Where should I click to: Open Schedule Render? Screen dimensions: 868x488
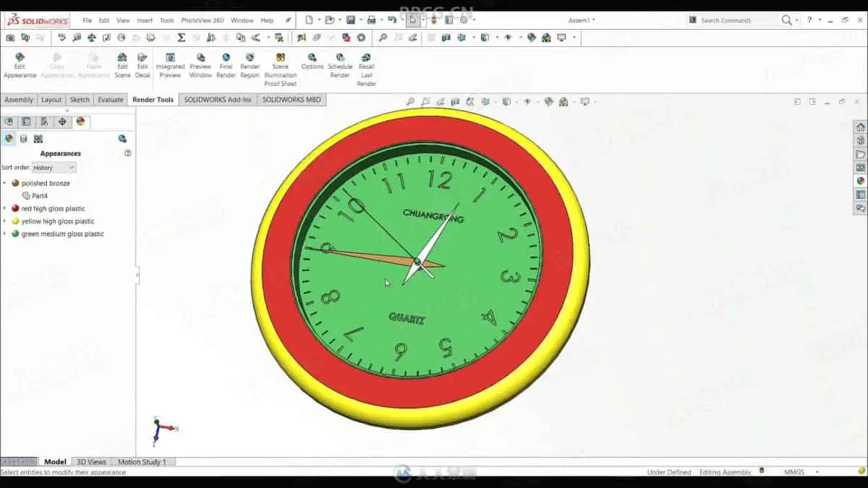pyautogui.click(x=340, y=65)
